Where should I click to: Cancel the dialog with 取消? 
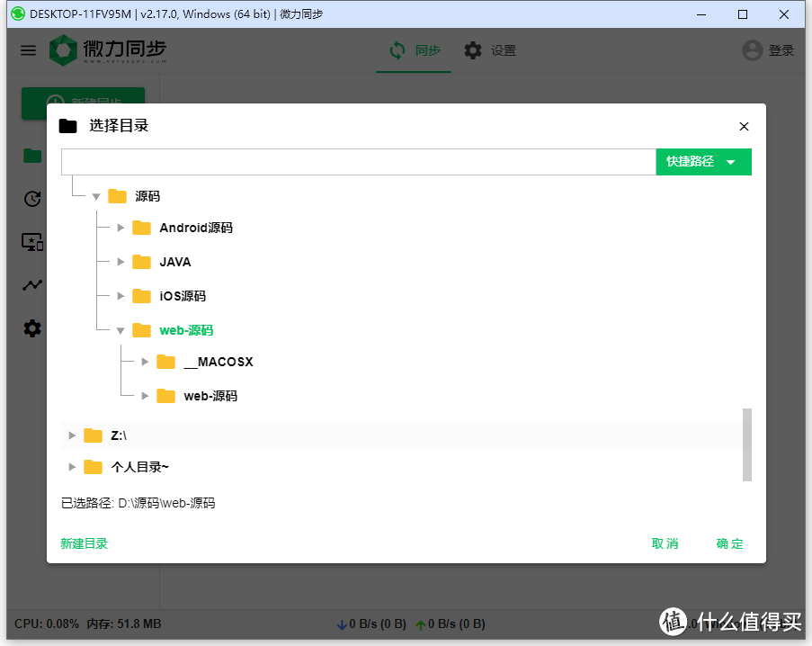point(665,543)
